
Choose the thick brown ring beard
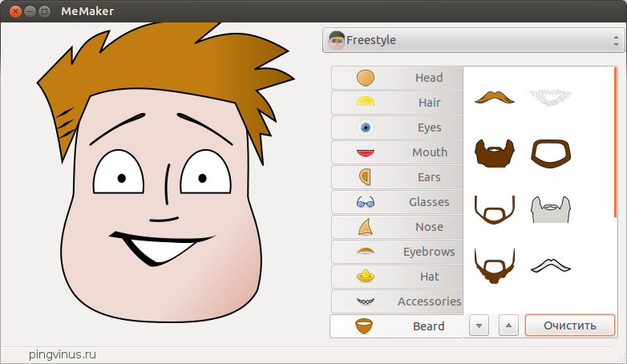pos(551,153)
